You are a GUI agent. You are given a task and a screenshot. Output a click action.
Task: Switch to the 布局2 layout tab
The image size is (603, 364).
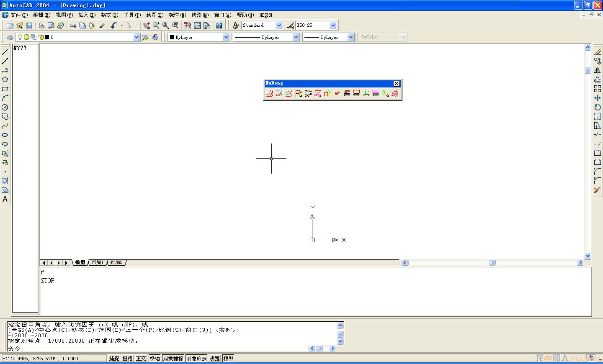click(116, 263)
